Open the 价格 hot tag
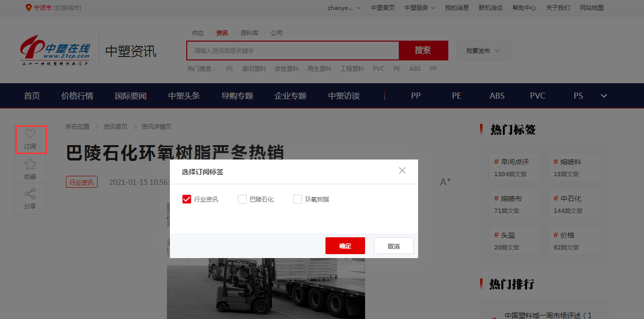The image size is (644, 319). point(568,235)
